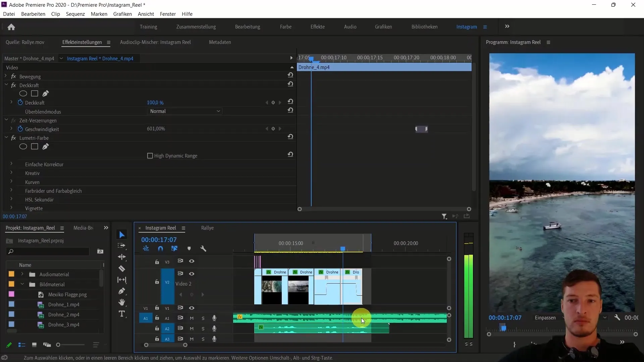This screenshot has width=644, height=362.
Task: Toggle lock on track V2
Action: (x=157, y=282)
